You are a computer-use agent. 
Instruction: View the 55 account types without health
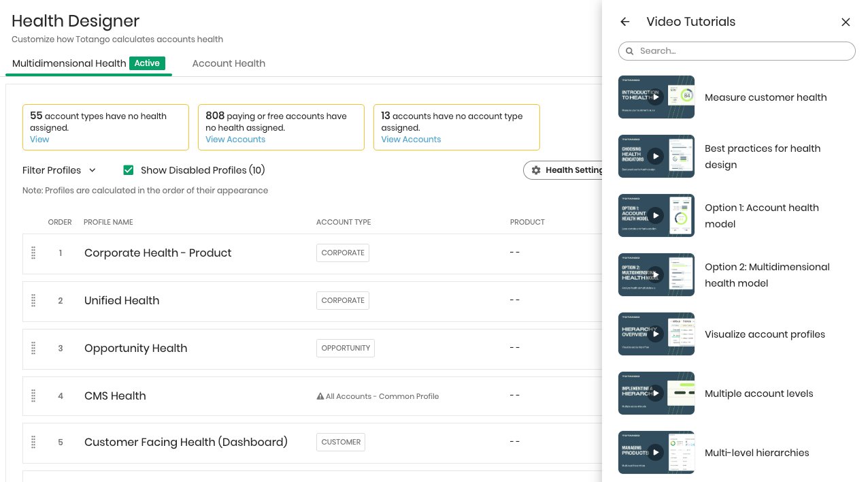pyautogui.click(x=39, y=140)
